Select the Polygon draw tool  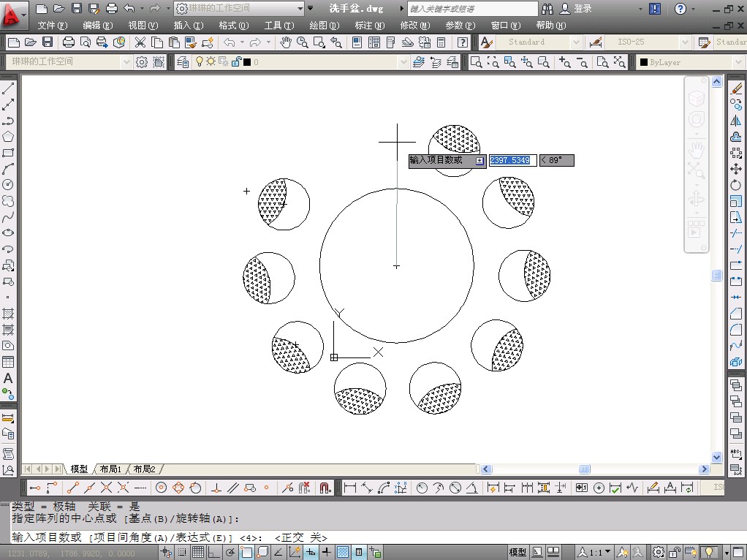coord(8,137)
